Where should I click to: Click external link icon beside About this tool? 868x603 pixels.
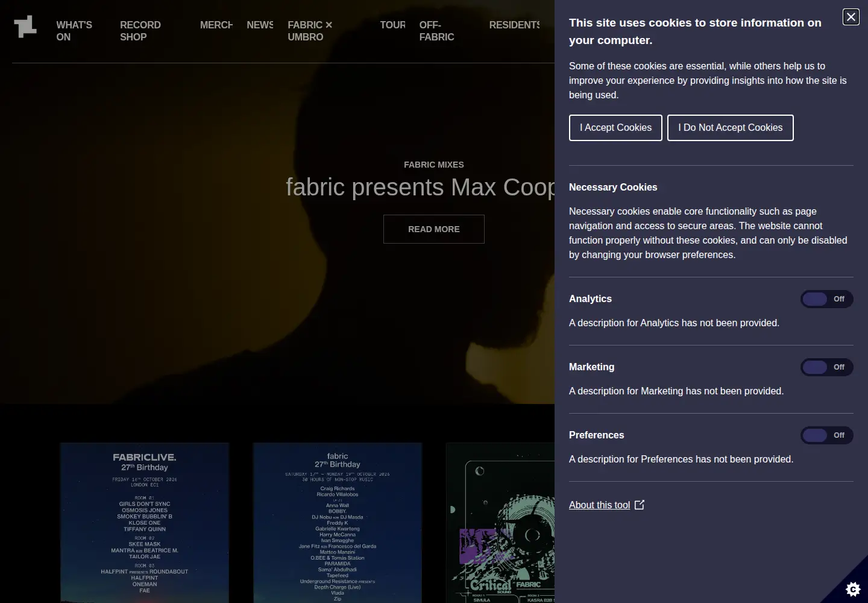pos(640,505)
